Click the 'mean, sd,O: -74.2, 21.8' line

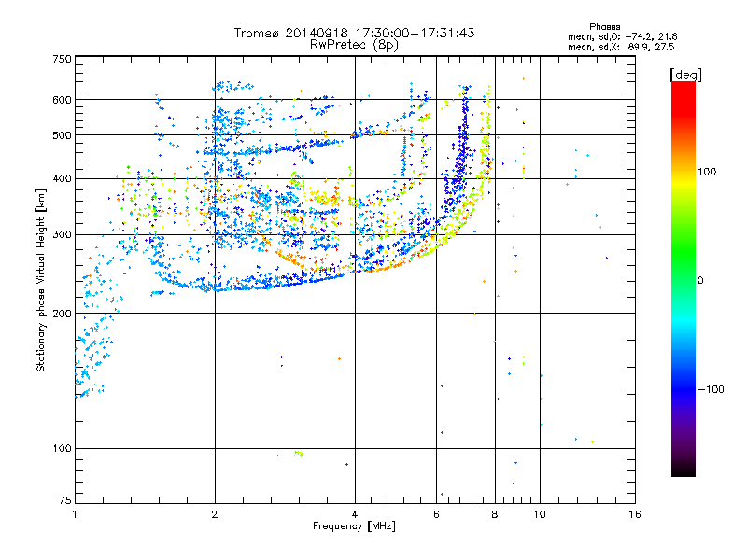coord(622,36)
